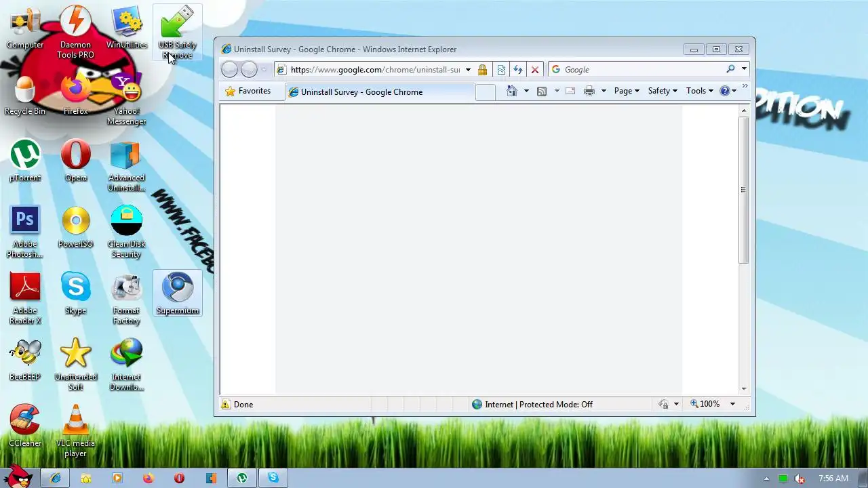This screenshot has height=488, width=868.
Task: Click the Done status text
Action: [243, 405]
